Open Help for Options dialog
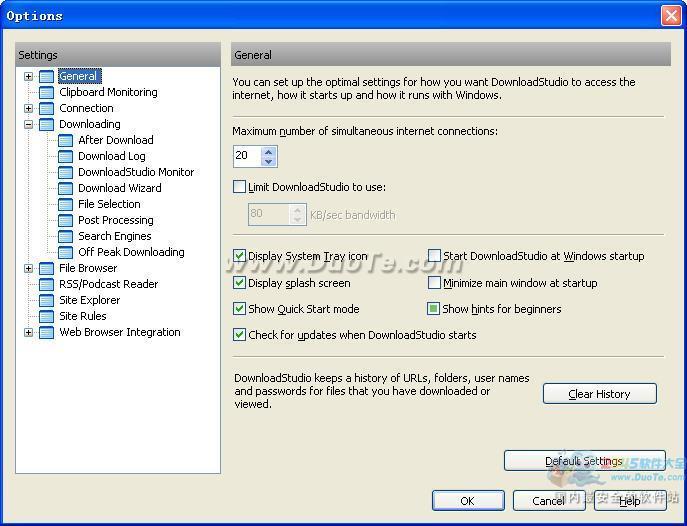This screenshot has height=526, width=687. tap(630, 501)
